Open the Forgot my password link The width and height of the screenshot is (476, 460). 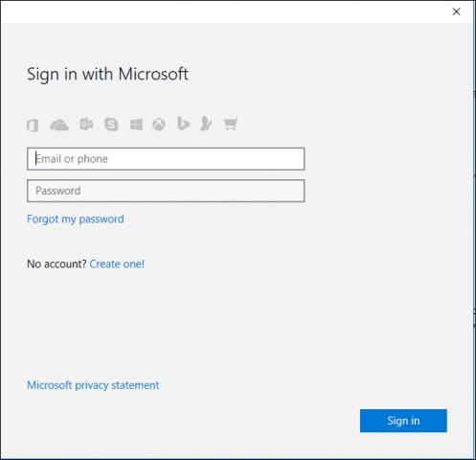tap(76, 219)
